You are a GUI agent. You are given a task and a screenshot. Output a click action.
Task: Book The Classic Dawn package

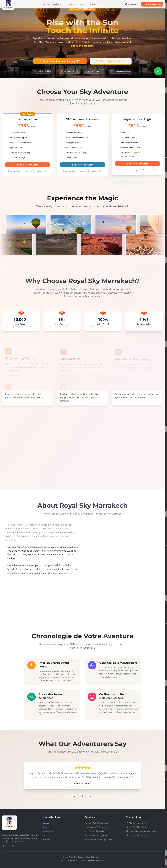27,165
